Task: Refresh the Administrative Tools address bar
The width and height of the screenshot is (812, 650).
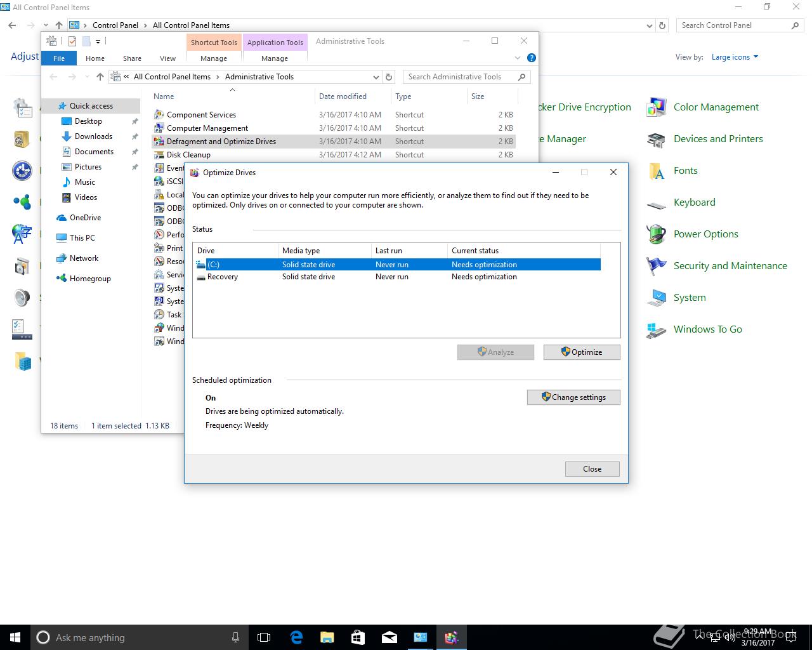Action: click(x=390, y=77)
